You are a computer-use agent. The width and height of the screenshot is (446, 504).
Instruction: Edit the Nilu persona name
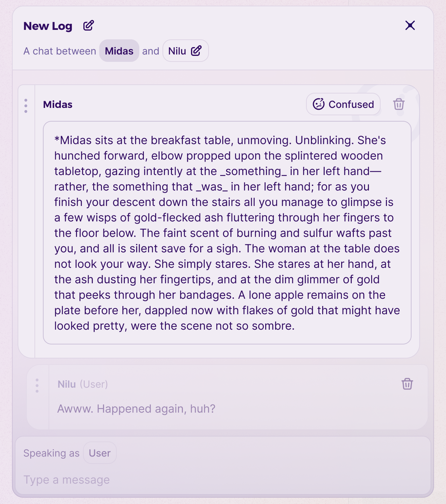pos(196,51)
